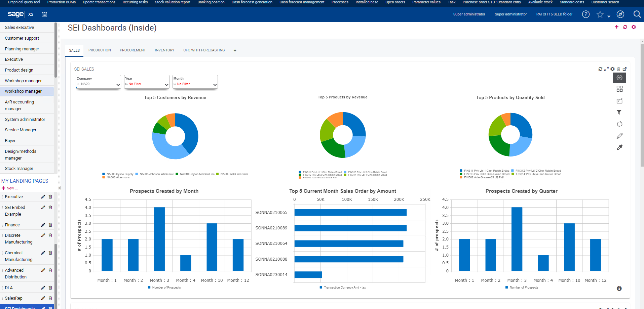Open the share/export icon in side panel
The image size is (644, 309).
619,101
